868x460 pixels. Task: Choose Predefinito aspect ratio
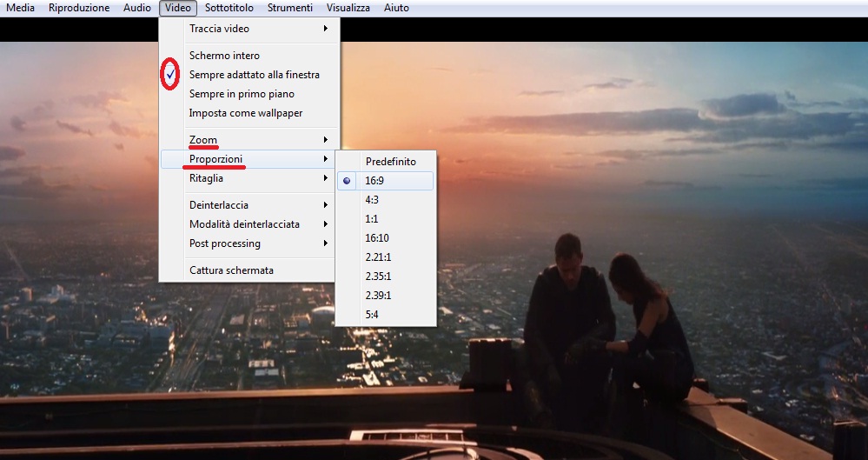[390, 162]
